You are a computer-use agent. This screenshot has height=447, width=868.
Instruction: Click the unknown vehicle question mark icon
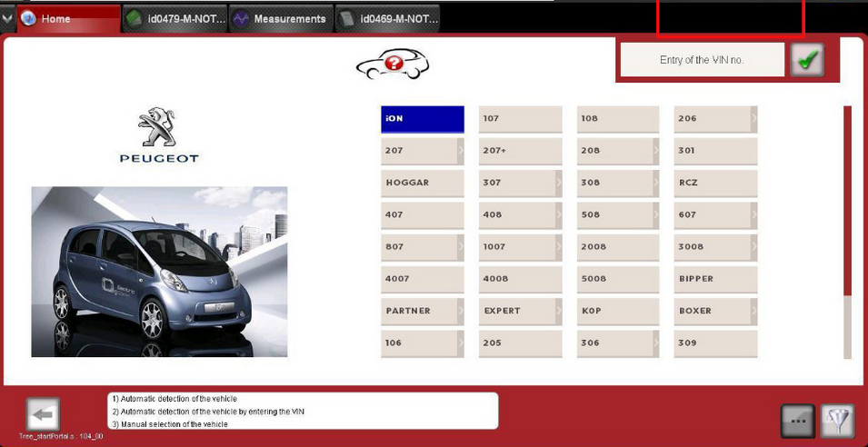tap(393, 64)
